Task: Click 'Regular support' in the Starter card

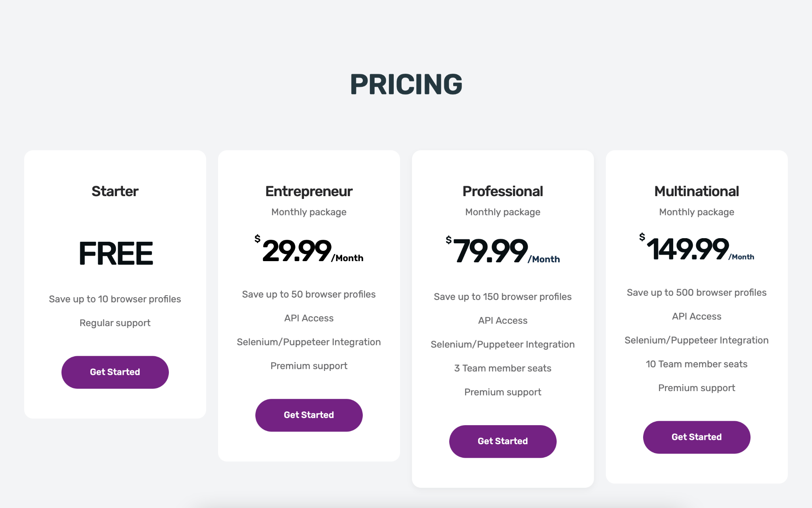Action: pyautogui.click(x=115, y=323)
